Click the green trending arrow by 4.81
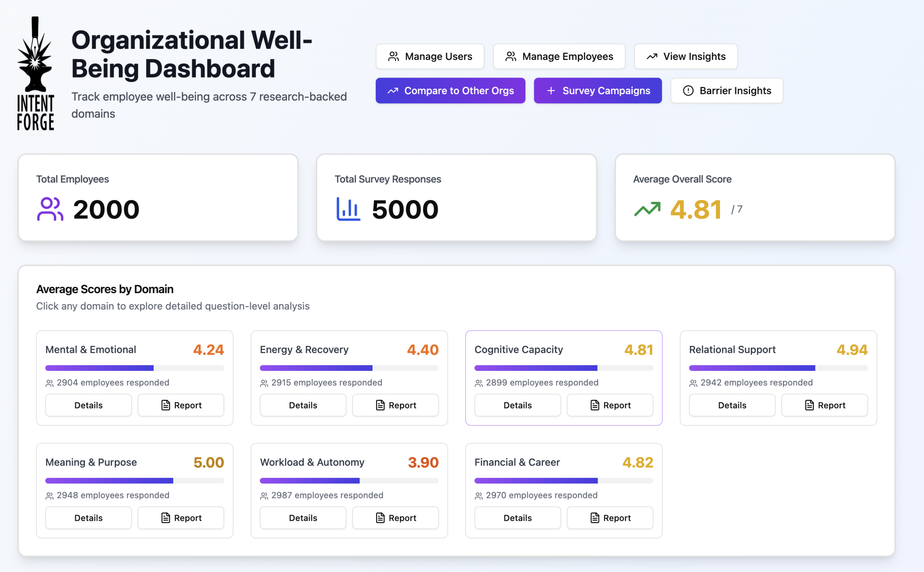This screenshot has height=572, width=924. (647, 209)
